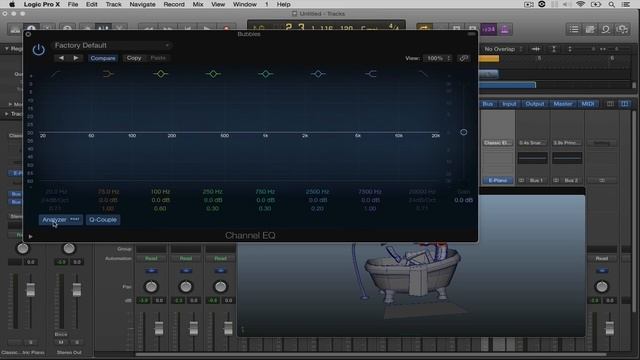640x360 pixels.
Task: Click the Copy button in EQ window
Action: pyautogui.click(x=134, y=58)
